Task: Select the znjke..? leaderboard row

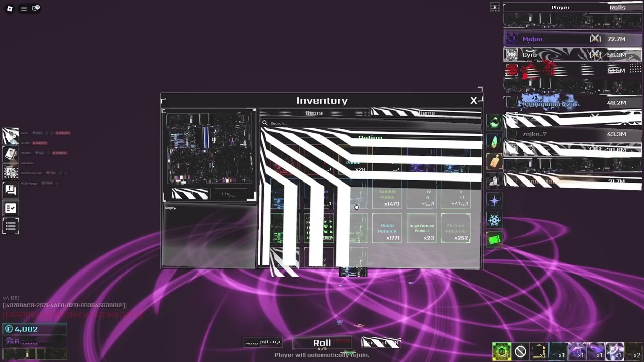Action: (x=573, y=134)
